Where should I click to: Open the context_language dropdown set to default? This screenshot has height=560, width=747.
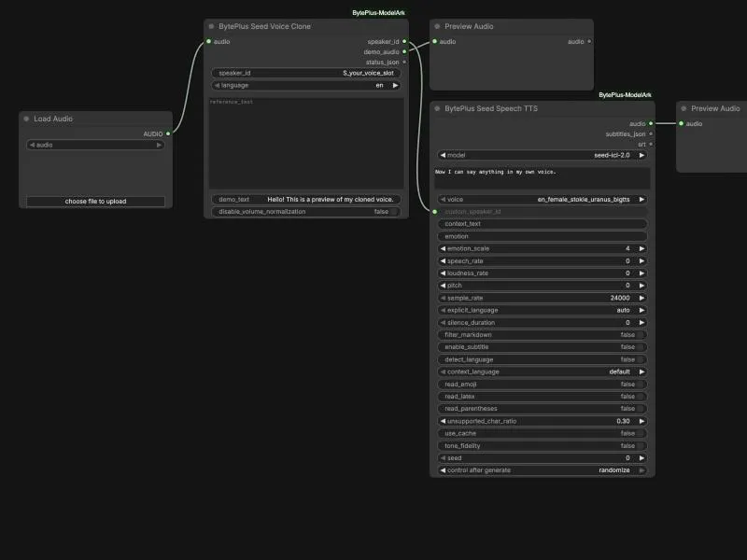coord(543,371)
